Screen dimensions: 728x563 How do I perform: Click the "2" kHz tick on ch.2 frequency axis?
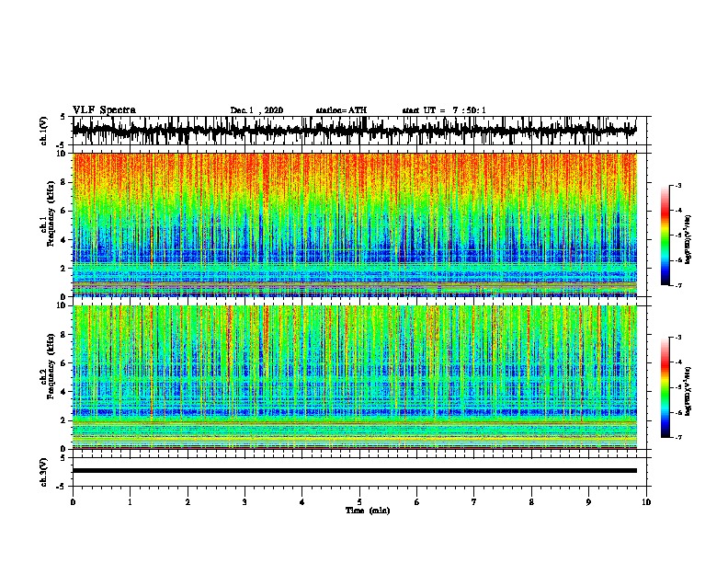64,419
